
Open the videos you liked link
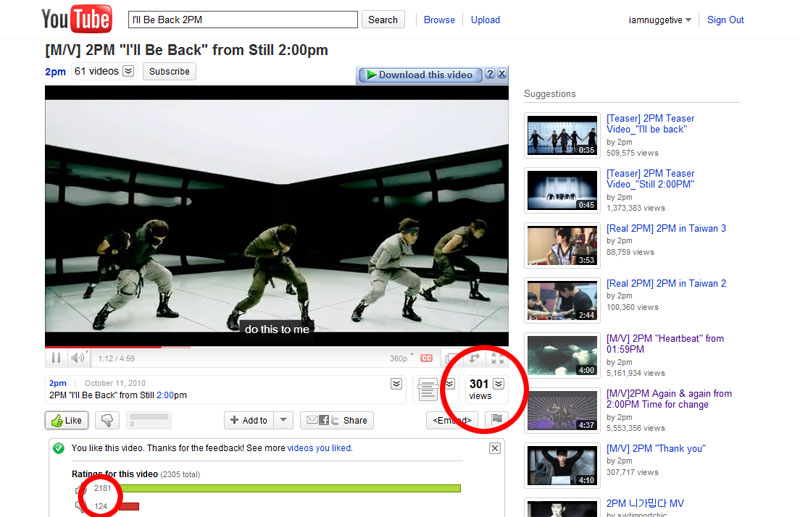coord(319,448)
